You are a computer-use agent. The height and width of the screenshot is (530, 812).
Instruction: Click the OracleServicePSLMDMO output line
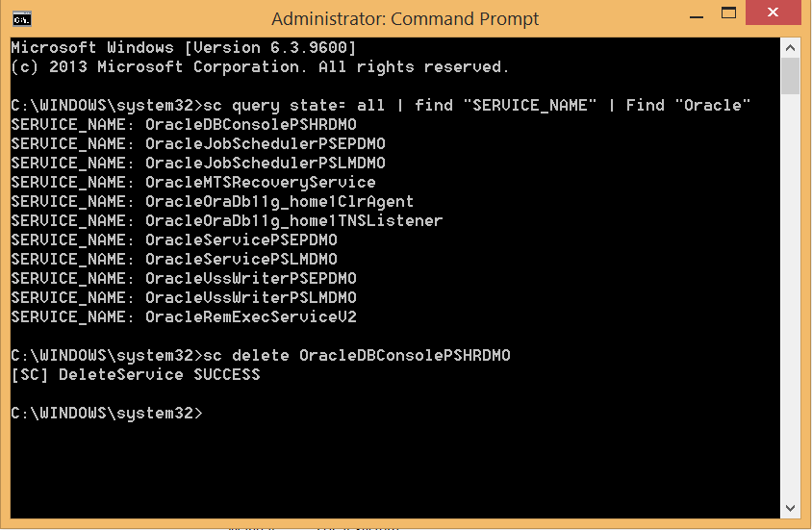tap(174, 260)
